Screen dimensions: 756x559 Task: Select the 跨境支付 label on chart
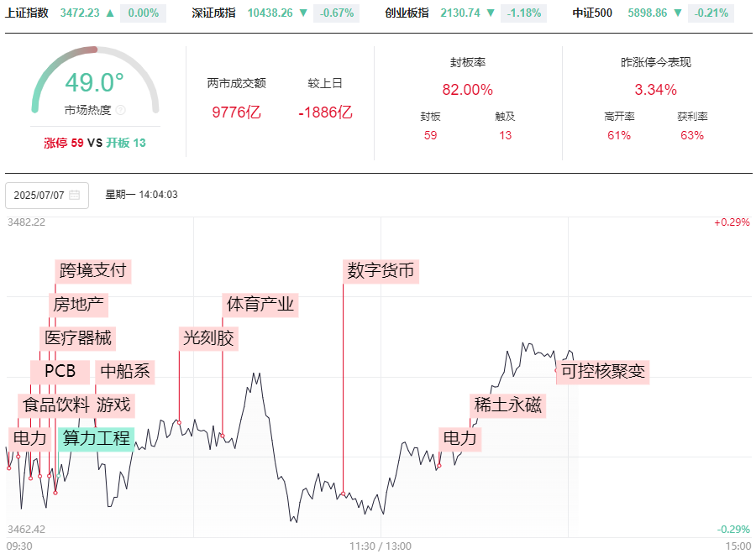(92, 271)
